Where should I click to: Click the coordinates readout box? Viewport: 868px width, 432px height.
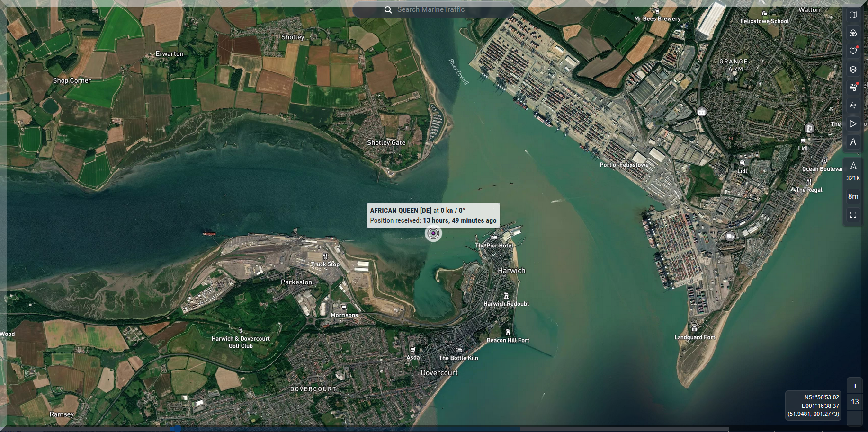[813, 406]
